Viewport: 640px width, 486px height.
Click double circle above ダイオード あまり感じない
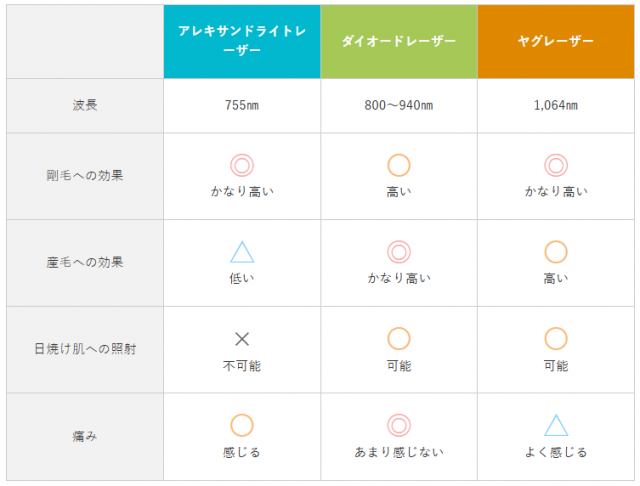(x=399, y=425)
